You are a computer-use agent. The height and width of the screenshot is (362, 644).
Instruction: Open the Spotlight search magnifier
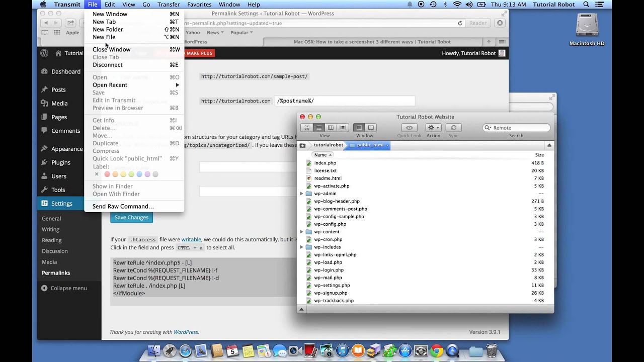pyautogui.click(x=587, y=5)
